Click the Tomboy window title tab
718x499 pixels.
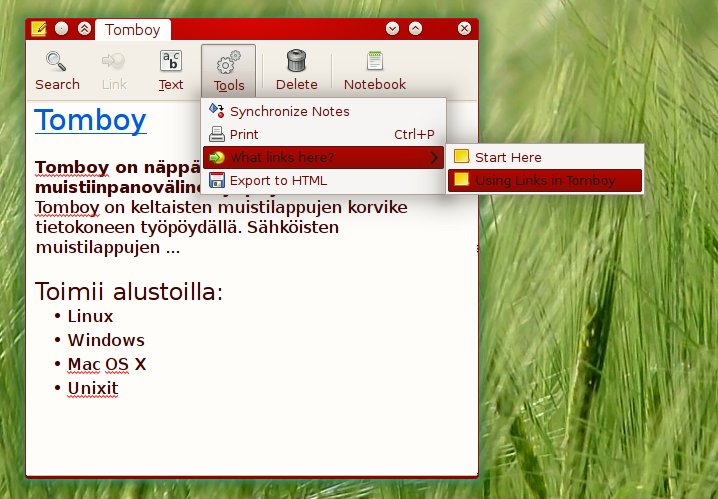click(x=133, y=30)
